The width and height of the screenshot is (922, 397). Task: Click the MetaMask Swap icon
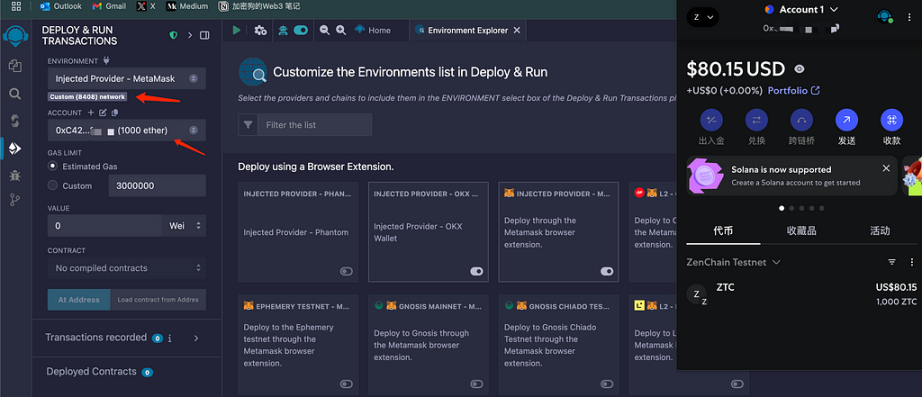[756, 120]
